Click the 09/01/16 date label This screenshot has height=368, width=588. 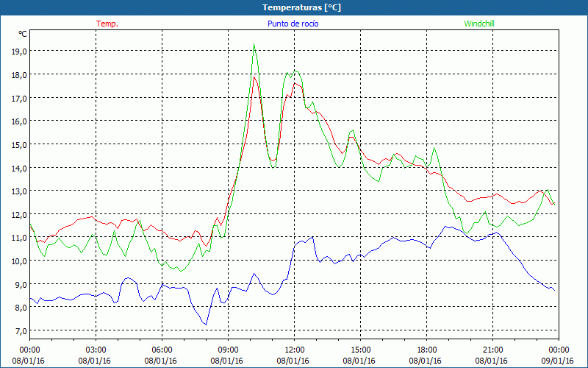coord(557,361)
